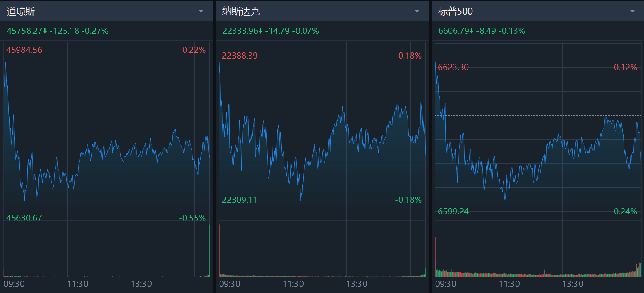This screenshot has height=293, width=644.
Task: Select the 标普500 current price 6606.79
Action: 453,31
